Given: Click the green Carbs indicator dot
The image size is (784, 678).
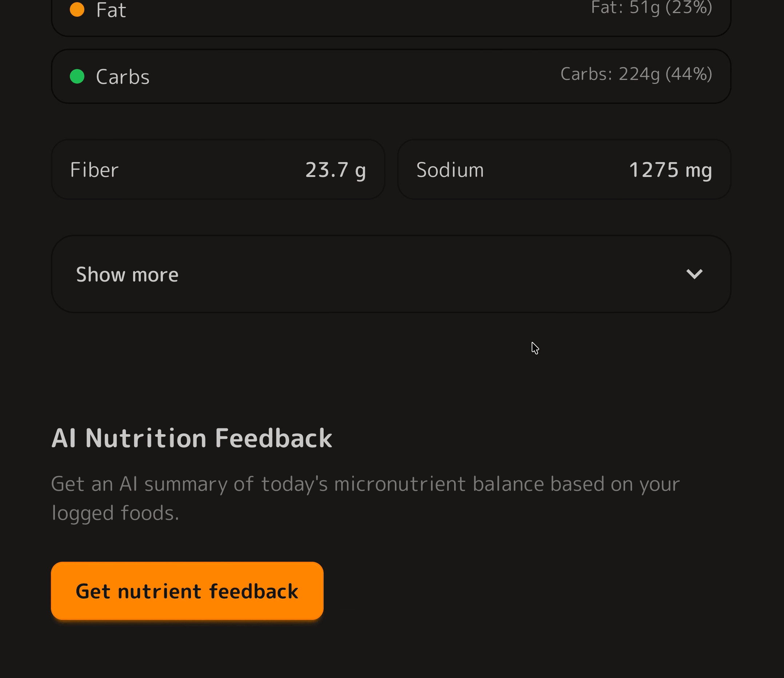Looking at the screenshot, I should [x=77, y=76].
